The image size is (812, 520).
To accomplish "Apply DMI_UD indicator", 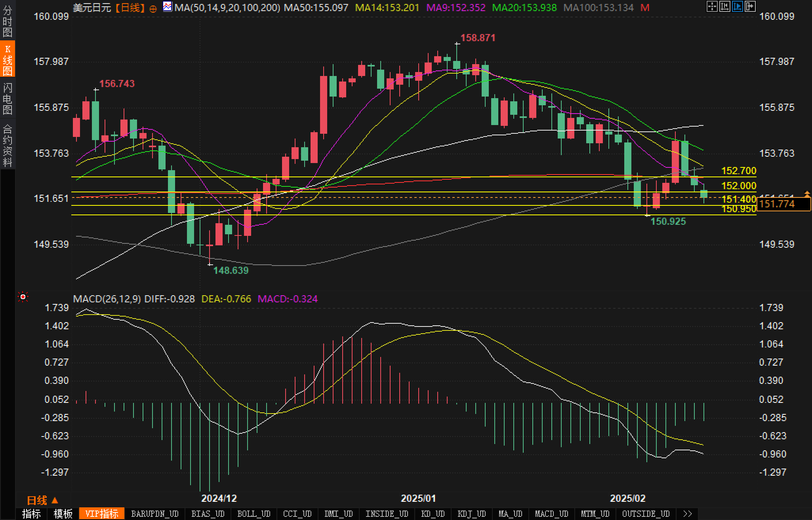I will (x=339, y=514).
